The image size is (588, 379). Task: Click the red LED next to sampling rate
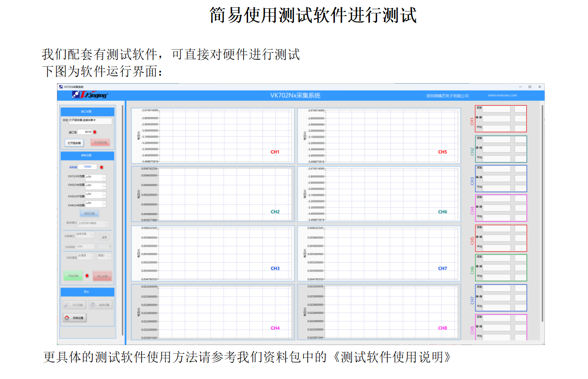coord(102,167)
